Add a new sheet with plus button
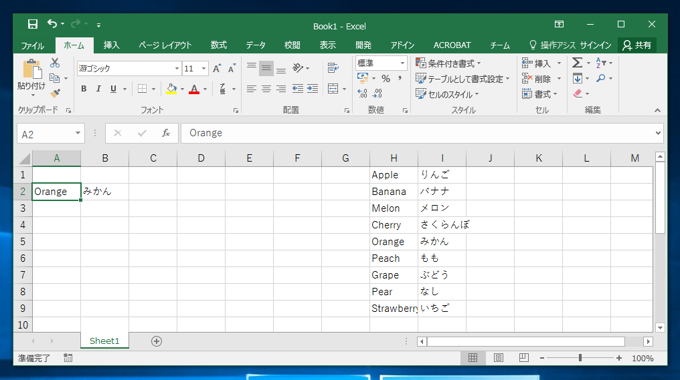Viewport: 680px width, 380px height. click(x=157, y=341)
